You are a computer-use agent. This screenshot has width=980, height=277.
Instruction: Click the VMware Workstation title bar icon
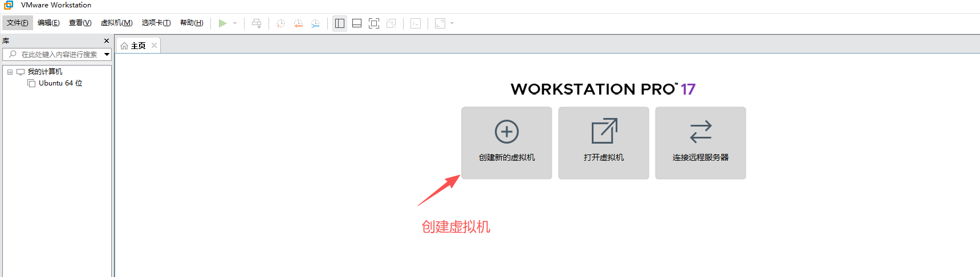point(9,5)
